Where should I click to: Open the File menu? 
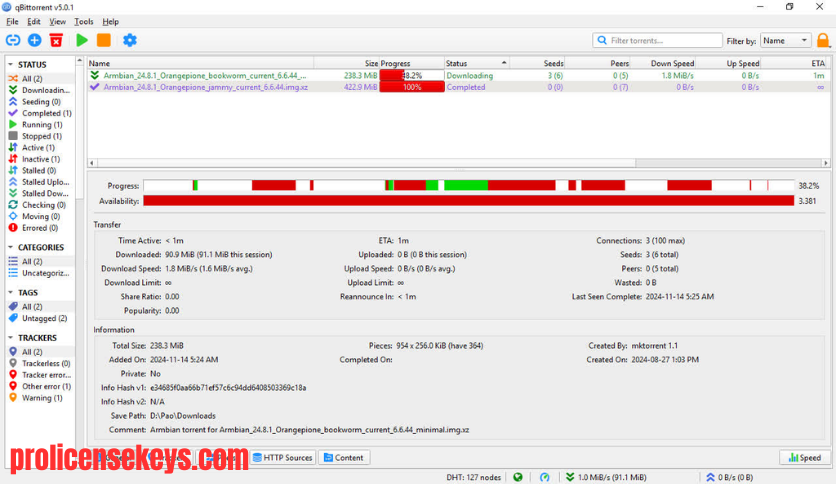pos(12,21)
